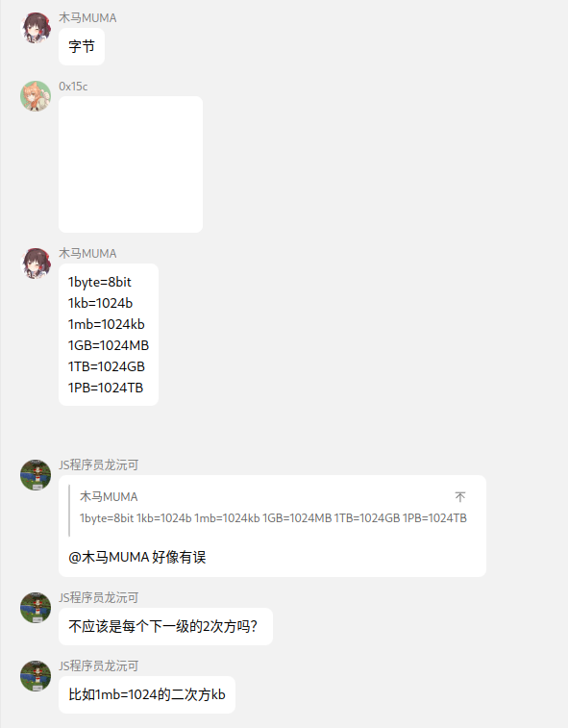This screenshot has height=728, width=568.
Task: Select the 1GB=1024MB line in the message
Action: (x=109, y=345)
